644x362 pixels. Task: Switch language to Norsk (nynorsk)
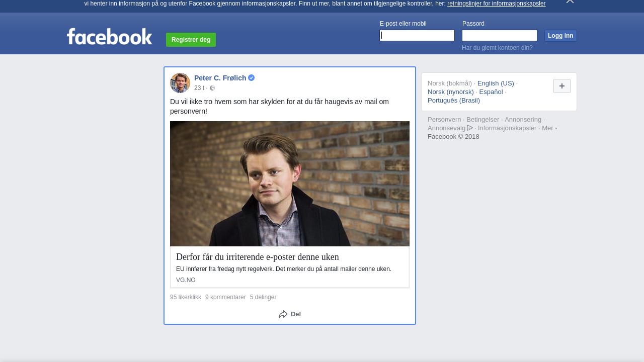451,92
